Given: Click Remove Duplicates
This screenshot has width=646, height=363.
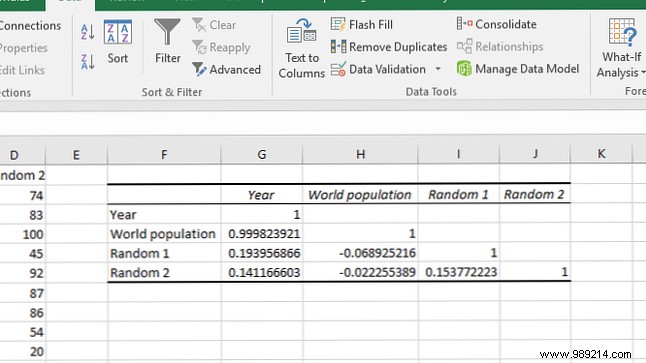Looking at the screenshot, I should [x=389, y=47].
